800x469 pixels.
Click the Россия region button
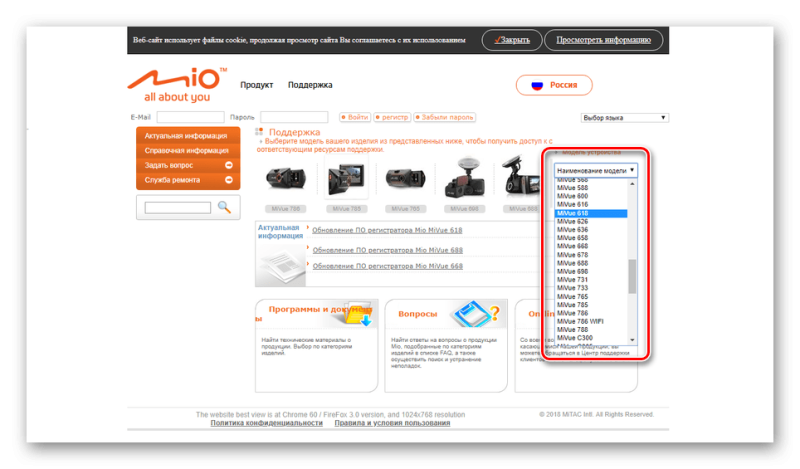[x=554, y=85]
